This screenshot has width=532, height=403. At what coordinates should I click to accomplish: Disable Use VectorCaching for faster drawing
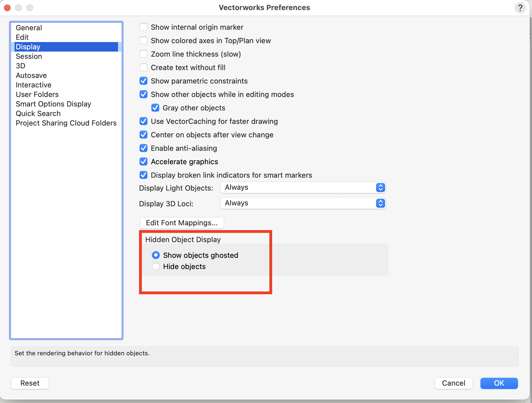tap(144, 121)
